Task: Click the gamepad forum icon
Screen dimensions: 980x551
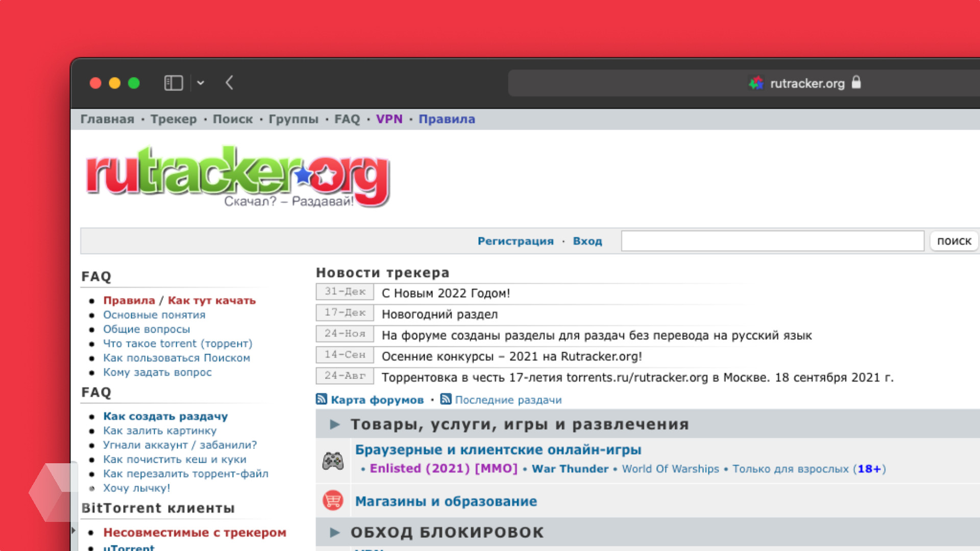Action: (333, 461)
